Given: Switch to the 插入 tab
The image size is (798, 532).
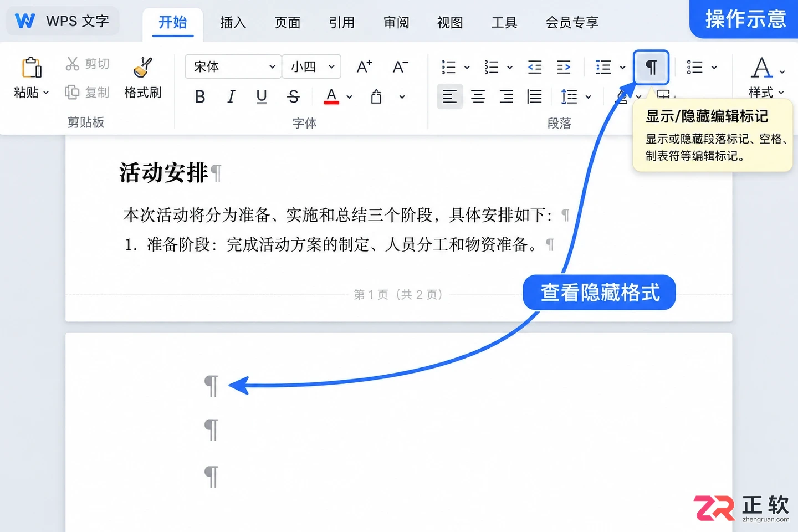Looking at the screenshot, I should (x=233, y=22).
